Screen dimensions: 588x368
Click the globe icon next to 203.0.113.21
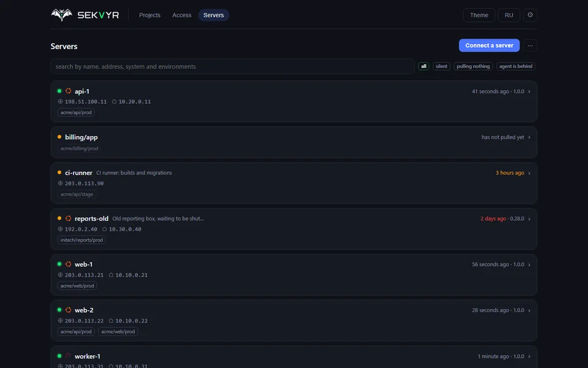[60, 275]
